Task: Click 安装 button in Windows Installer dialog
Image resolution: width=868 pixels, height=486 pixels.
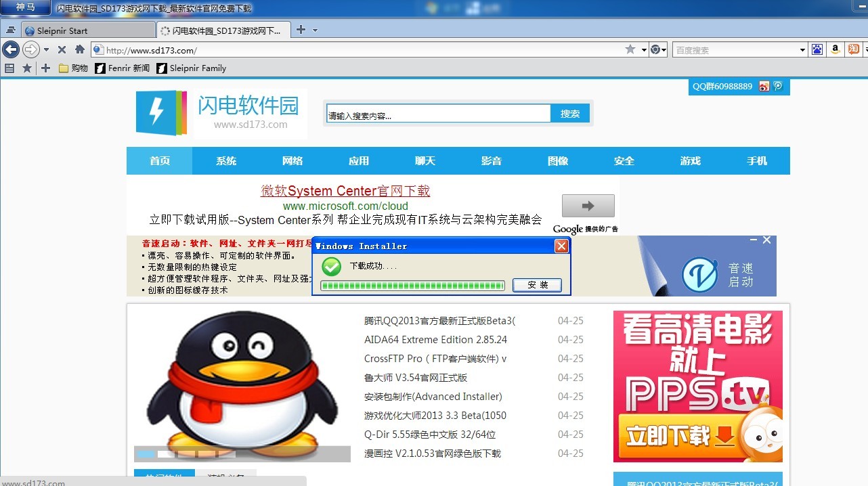Action: point(537,285)
